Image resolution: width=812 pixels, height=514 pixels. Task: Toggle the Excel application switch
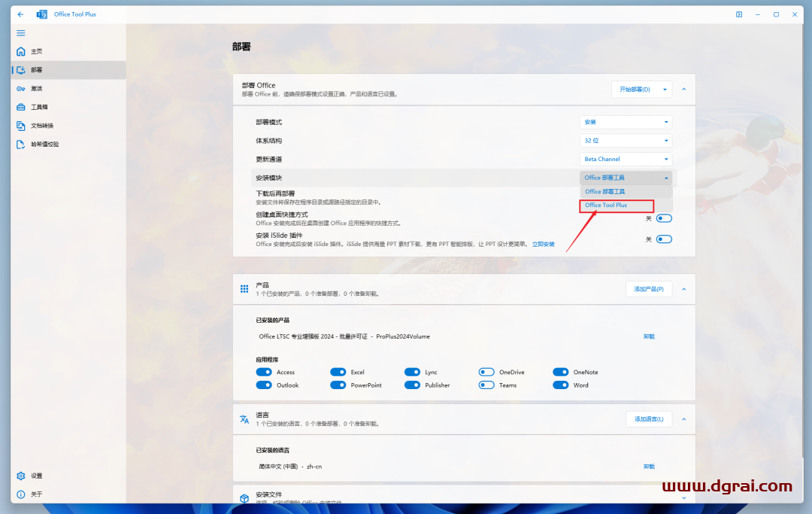tap(338, 372)
